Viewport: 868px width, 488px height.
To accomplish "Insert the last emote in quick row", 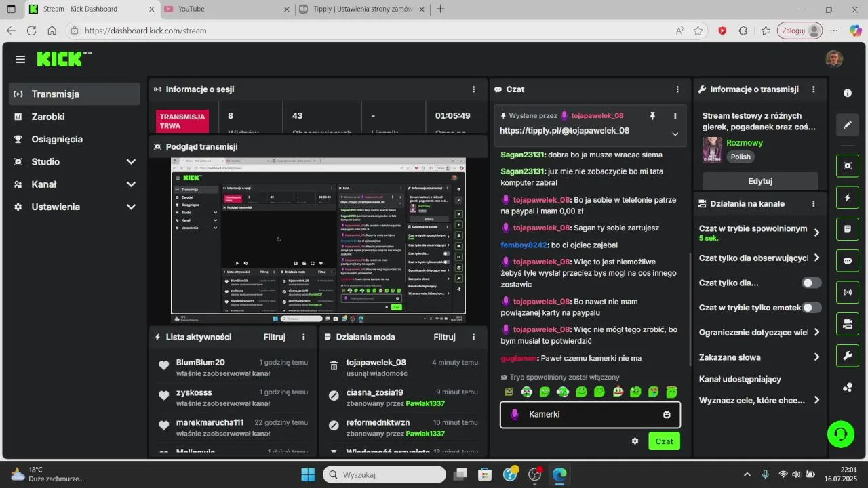I will point(672,392).
